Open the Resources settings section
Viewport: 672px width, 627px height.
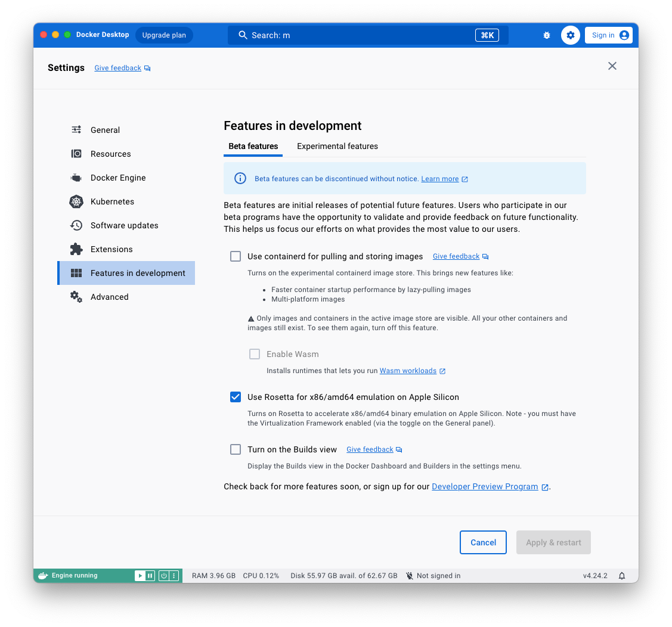(x=126, y=154)
